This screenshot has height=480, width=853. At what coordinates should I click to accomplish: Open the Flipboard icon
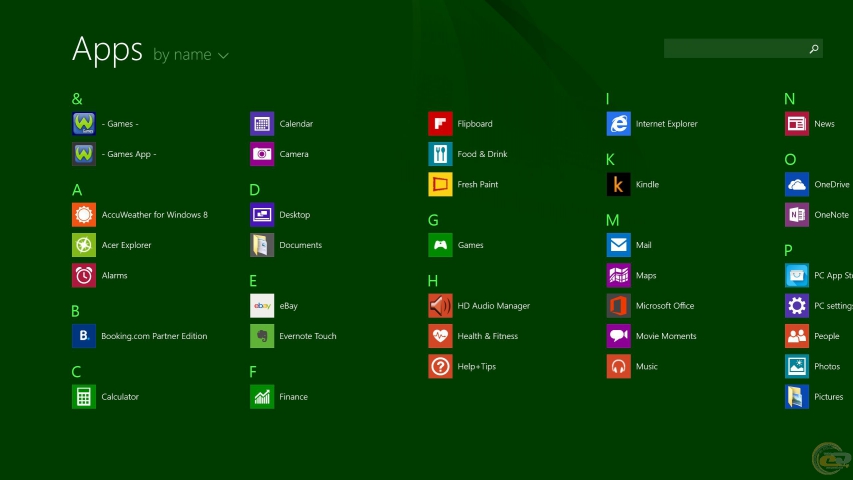pos(440,124)
